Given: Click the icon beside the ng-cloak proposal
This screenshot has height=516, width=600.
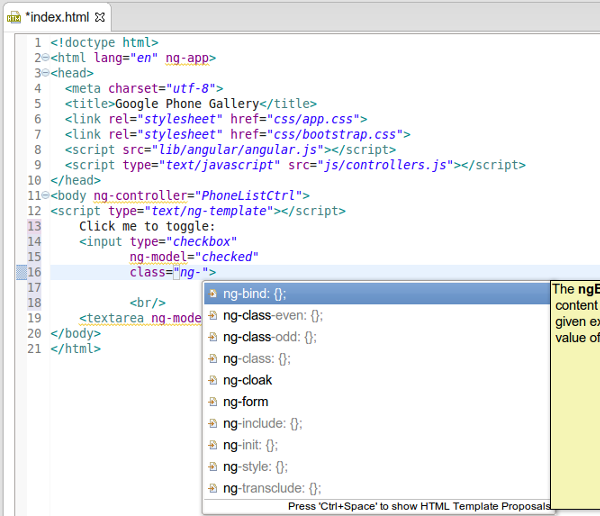Looking at the screenshot, I should click(x=213, y=380).
